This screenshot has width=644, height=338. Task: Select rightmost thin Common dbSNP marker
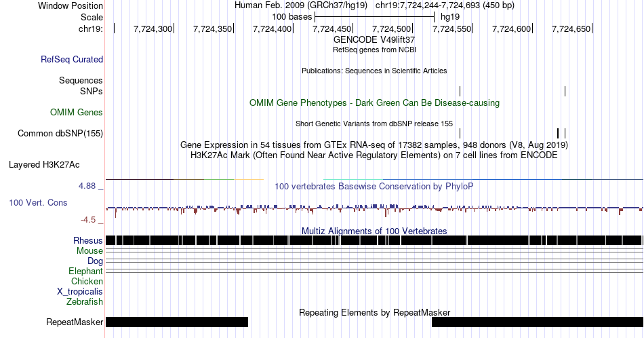565,133
